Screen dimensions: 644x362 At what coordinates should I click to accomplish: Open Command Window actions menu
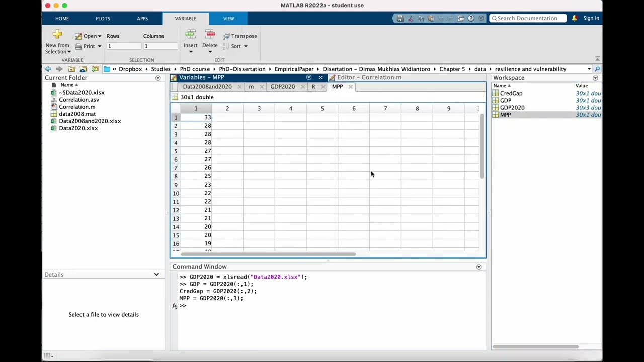(x=479, y=267)
